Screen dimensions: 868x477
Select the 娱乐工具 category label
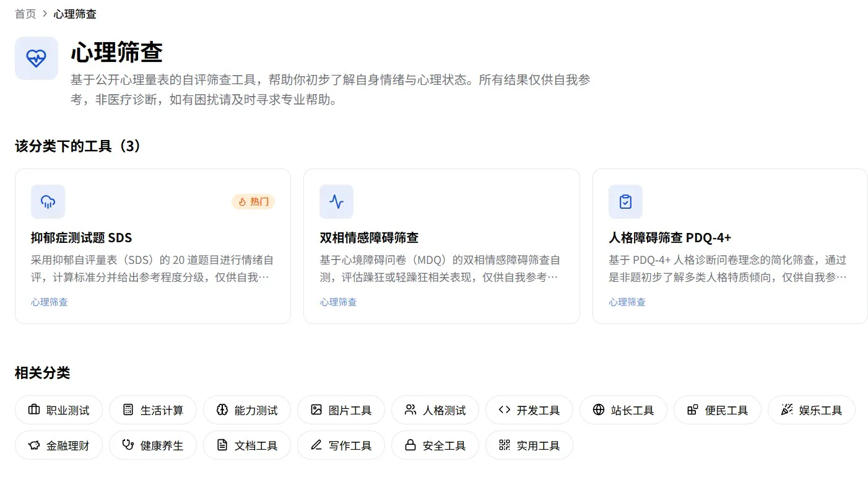821,410
